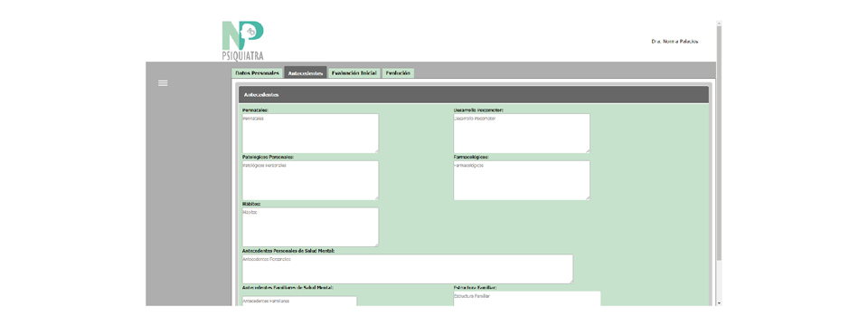The width and height of the screenshot is (868, 326).
Task: Click the NP Psiquiatra logo
Action: pyautogui.click(x=243, y=41)
